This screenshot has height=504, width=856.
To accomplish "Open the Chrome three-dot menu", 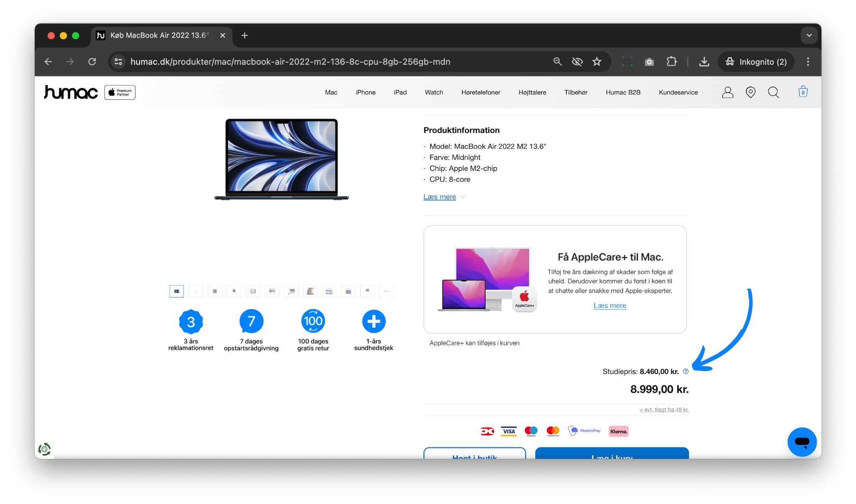I will point(808,62).
